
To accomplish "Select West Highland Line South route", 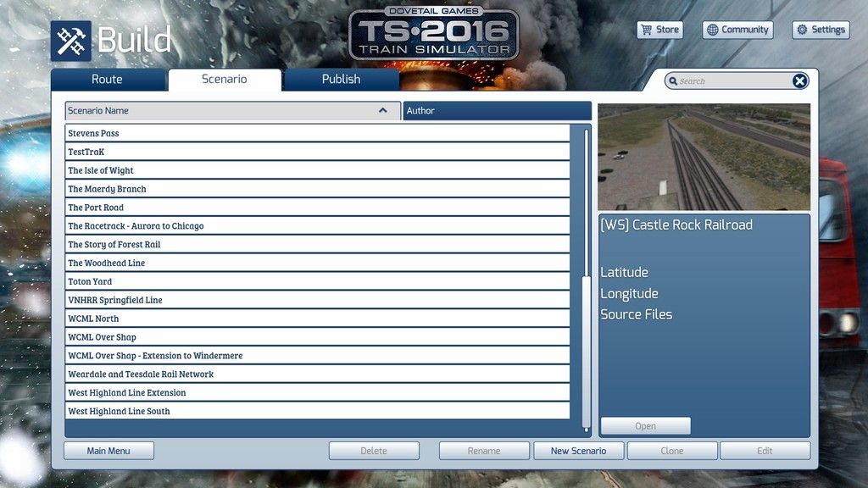I will click(318, 411).
